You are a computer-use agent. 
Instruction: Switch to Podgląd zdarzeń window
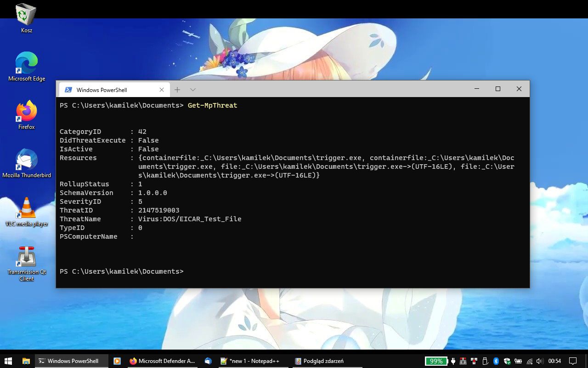[x=327, y=361]
